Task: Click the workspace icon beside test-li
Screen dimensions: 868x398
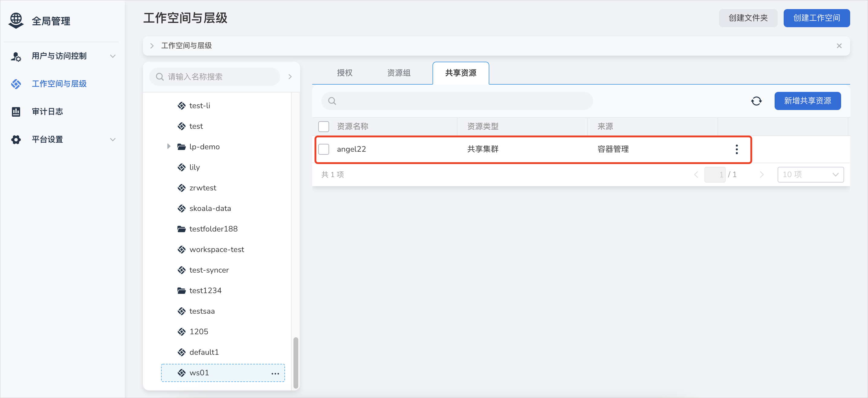Action: point(182,106)
